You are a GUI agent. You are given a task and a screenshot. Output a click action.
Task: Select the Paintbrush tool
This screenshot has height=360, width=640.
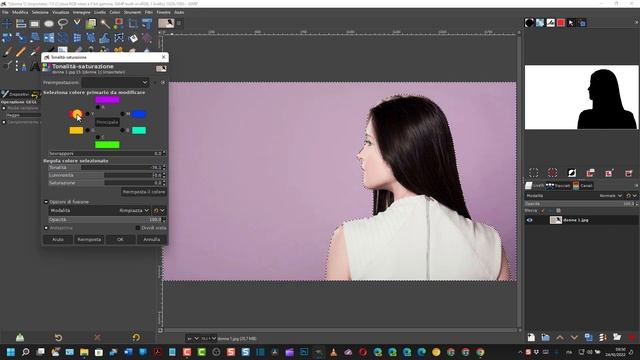pyautogui.click(x=7, y=52)
